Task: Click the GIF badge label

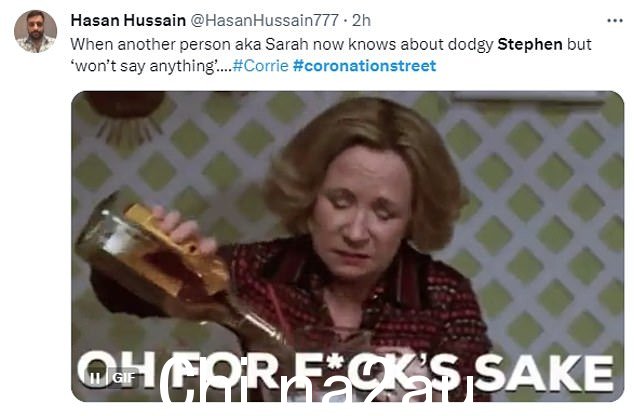Action: click(124, 378)
